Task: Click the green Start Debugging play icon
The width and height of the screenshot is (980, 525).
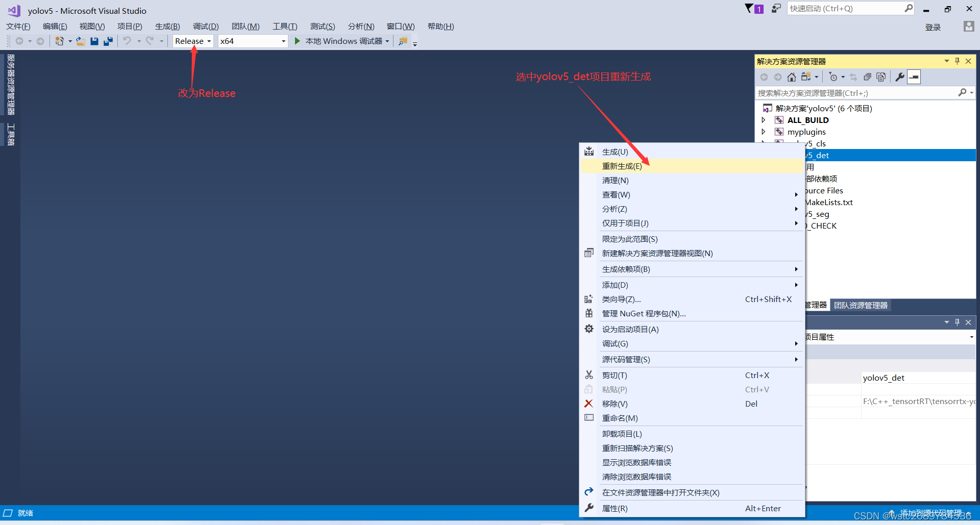Action: (x=298, y=41)
